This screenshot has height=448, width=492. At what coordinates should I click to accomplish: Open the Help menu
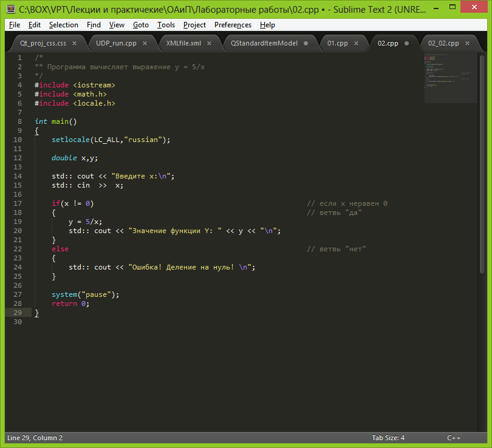pyautogui.click(x=267, y=25)
